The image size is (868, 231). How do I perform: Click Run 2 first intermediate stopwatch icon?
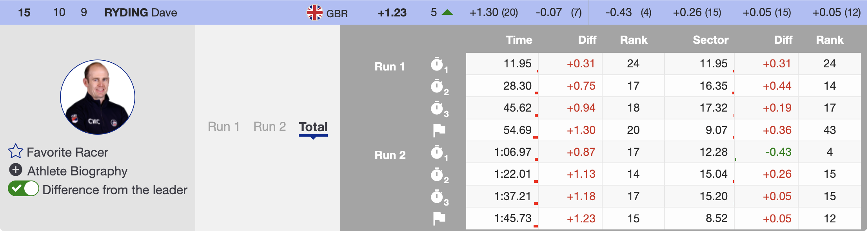coord(437,153)
